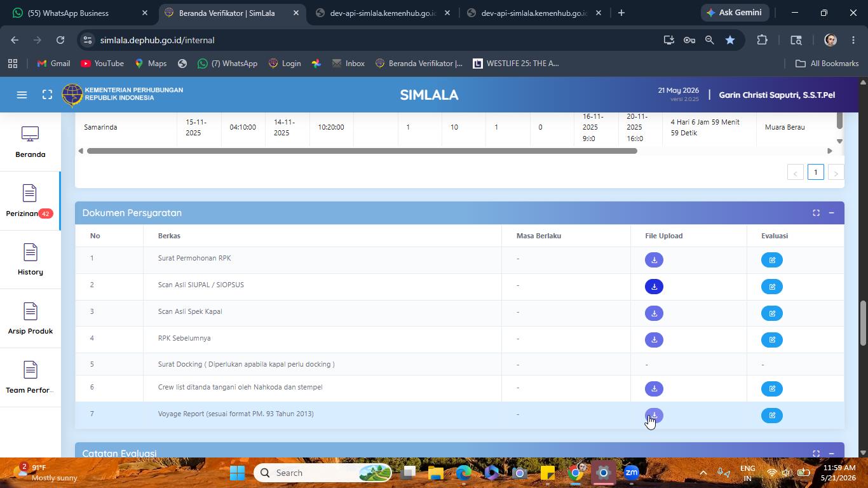Open the Beranda sidebar item

[x=30, y=142]
